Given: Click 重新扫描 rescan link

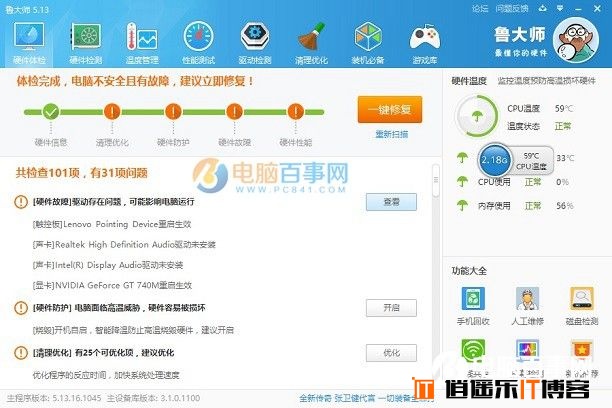Looking at the screenshot, I should pos(391,134).
